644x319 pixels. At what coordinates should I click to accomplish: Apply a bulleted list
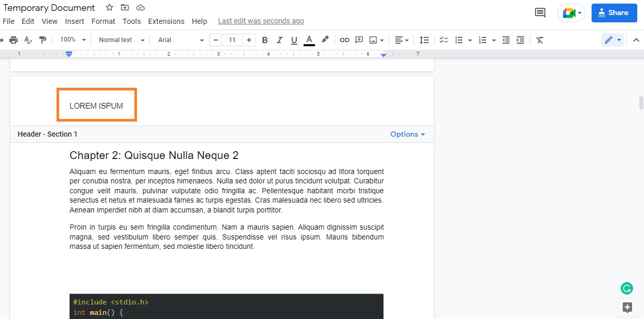[x=459, y=39]
